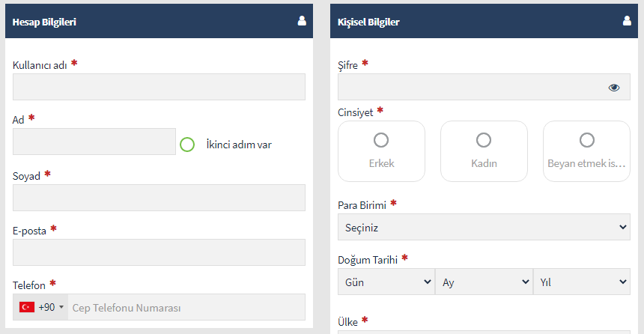Open the Gün birth day dropdown
The image size is (644, 334).
tap(386, 282)
